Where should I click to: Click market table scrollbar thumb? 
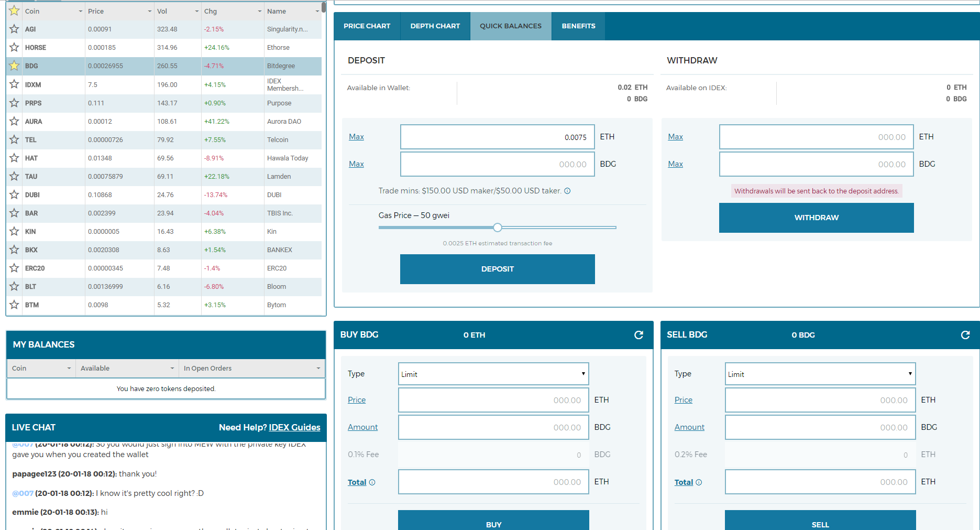tap(324, 7)
